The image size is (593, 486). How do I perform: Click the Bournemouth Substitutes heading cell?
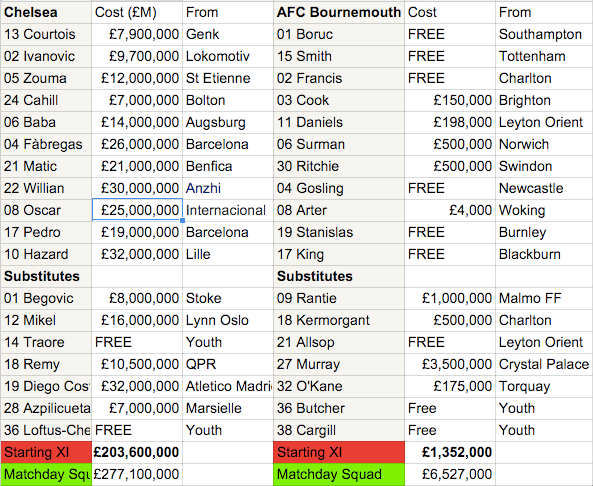click(x=339, y=276)
